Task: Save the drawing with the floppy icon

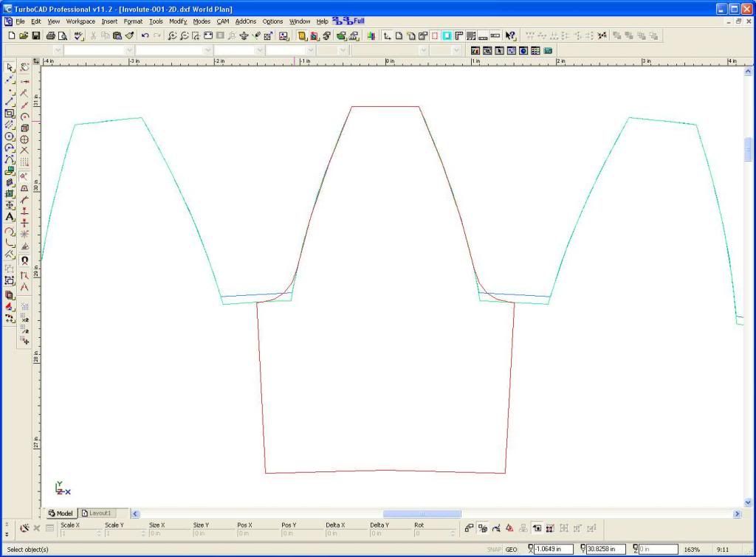Action: pos(35,35)
